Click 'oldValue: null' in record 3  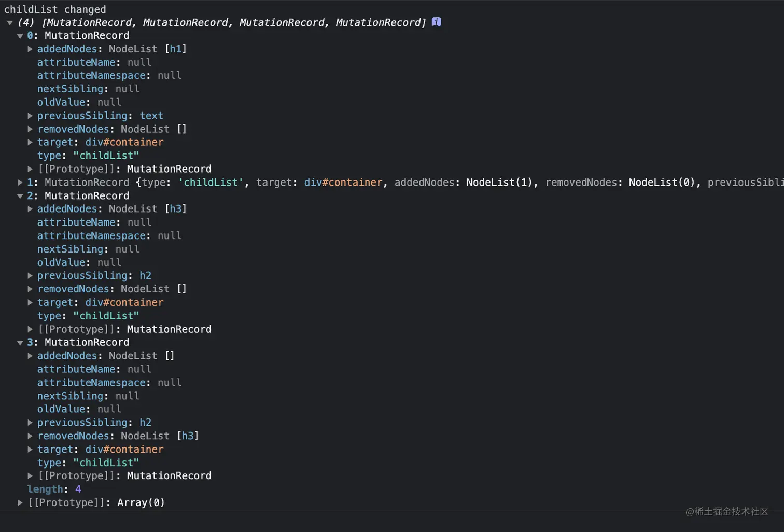[79, 409]
